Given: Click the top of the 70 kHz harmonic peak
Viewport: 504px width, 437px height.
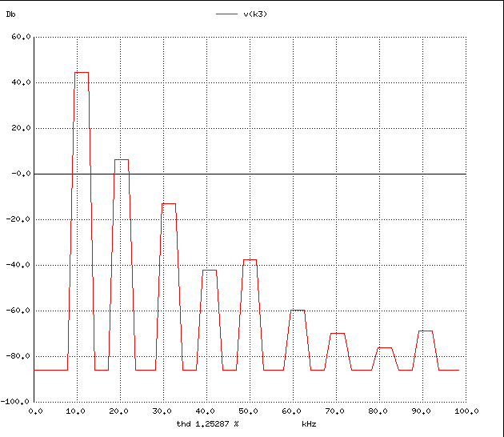Looking at the screenshot, I should point(337,333).
